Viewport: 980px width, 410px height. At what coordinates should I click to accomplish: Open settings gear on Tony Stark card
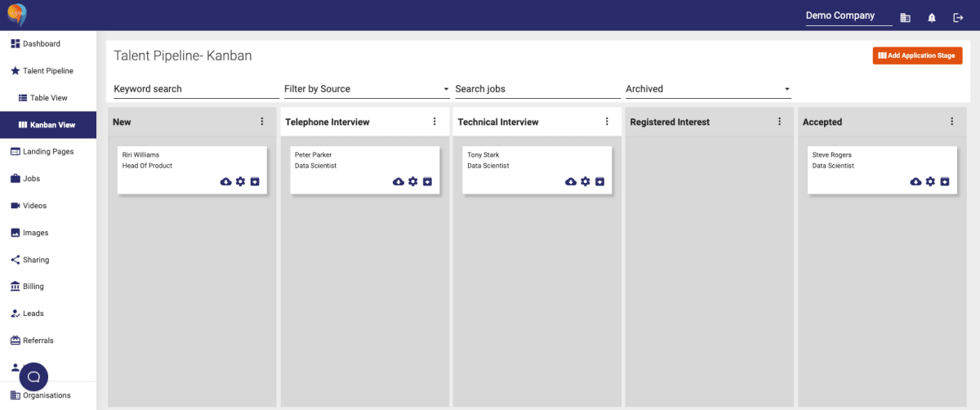tap(586, 181)
